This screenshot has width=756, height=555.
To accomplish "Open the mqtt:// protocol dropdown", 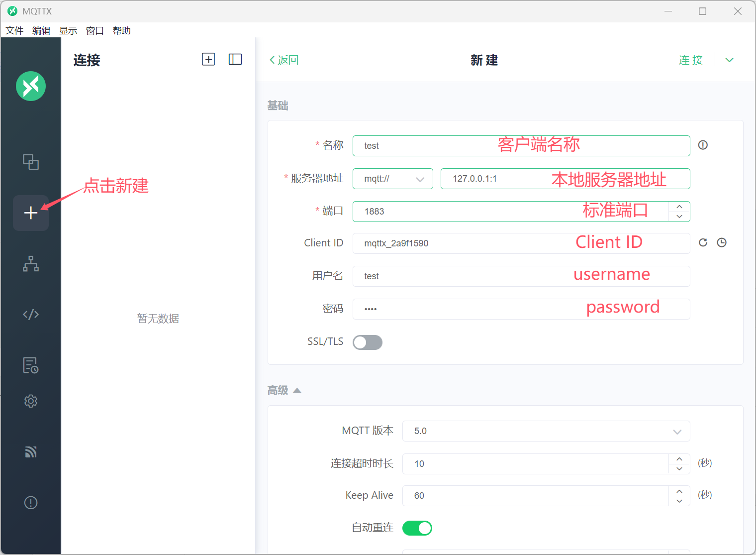I will (x=393, y=179).
